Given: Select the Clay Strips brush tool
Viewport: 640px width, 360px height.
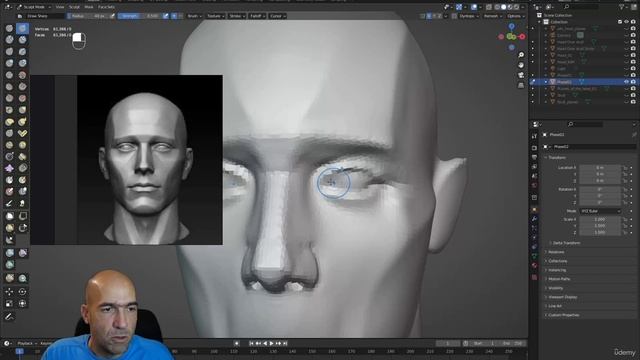Looking at the screenshot, I should coord(22,40).
